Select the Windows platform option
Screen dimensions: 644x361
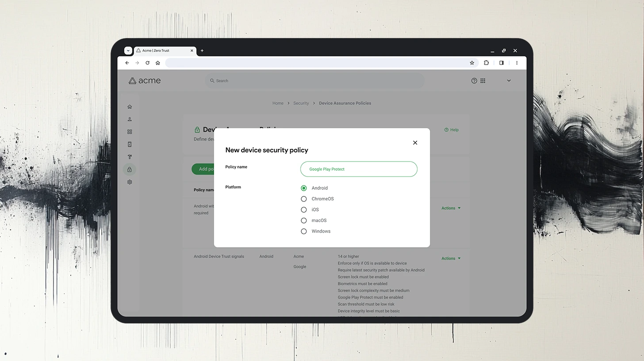[303, 231]
